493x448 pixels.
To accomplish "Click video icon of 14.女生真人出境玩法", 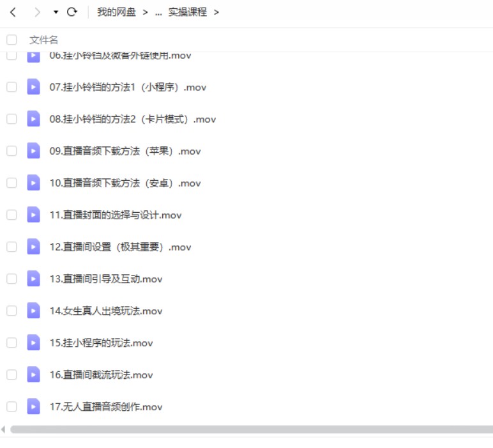I will pos(33,311).
